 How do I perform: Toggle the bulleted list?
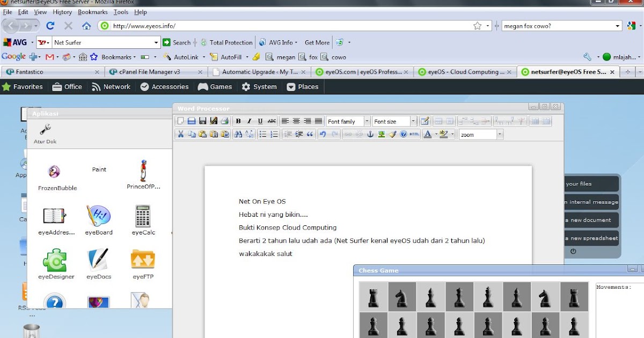tap(263, 134)
